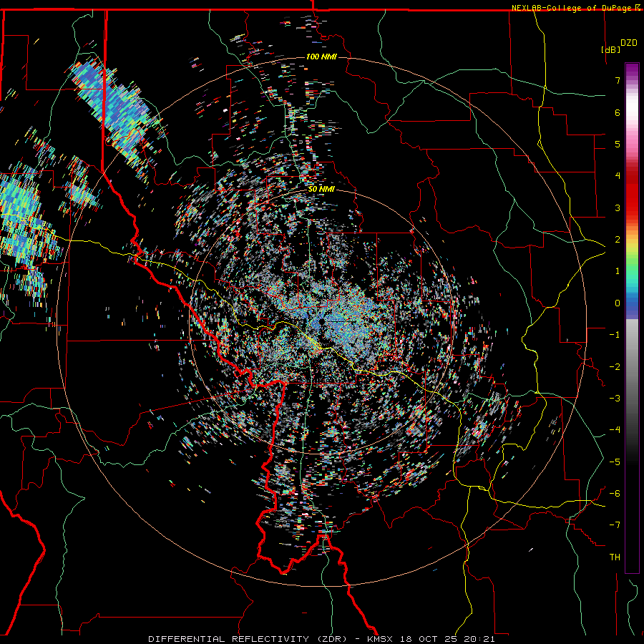Click the -3 value on color scale
The height and width of the screenshot is (644, 644).
(x=615, y=399)
